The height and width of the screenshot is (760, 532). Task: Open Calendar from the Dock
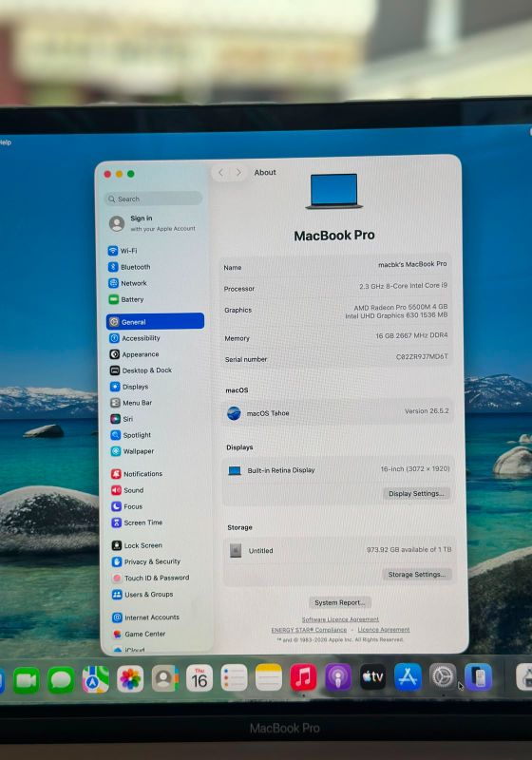click(199, 678)
